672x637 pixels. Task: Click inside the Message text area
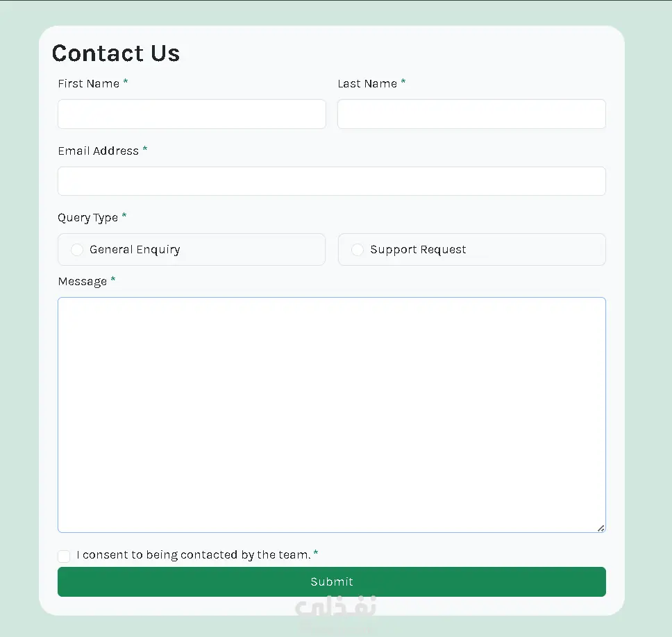point(331,414)
